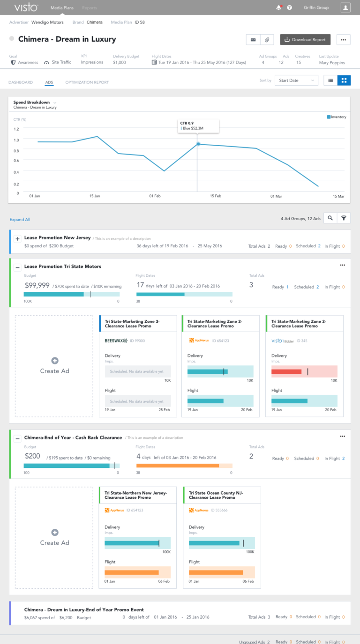Click Create Ad in Cash Back Clearance group

[x=54, y=538]
